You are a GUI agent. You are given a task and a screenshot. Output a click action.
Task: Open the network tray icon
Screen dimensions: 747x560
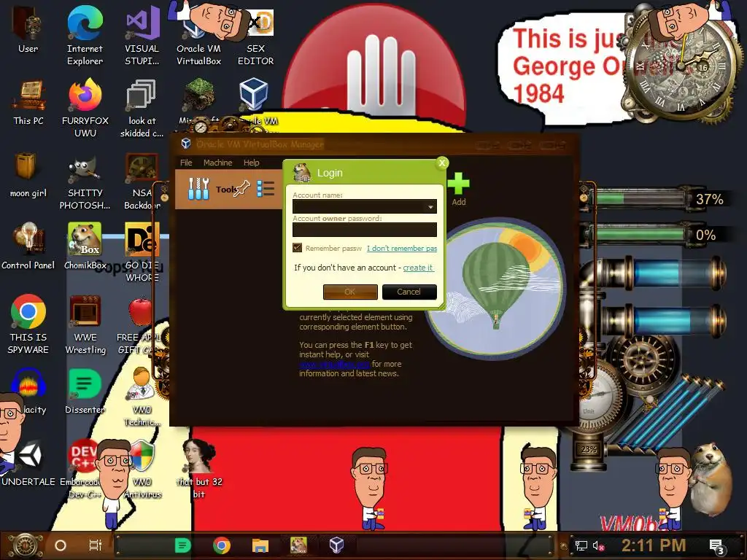tap(581, 545)
